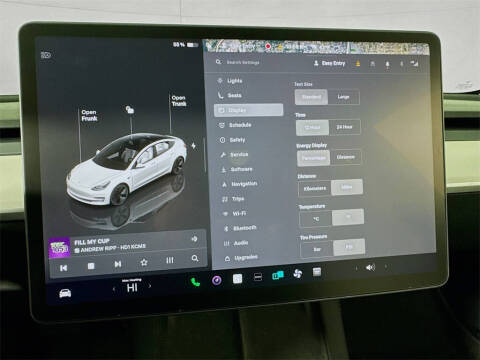This screenshot has height=360, width=480.
Task: Skip to previous track
Action: point(63,268)
